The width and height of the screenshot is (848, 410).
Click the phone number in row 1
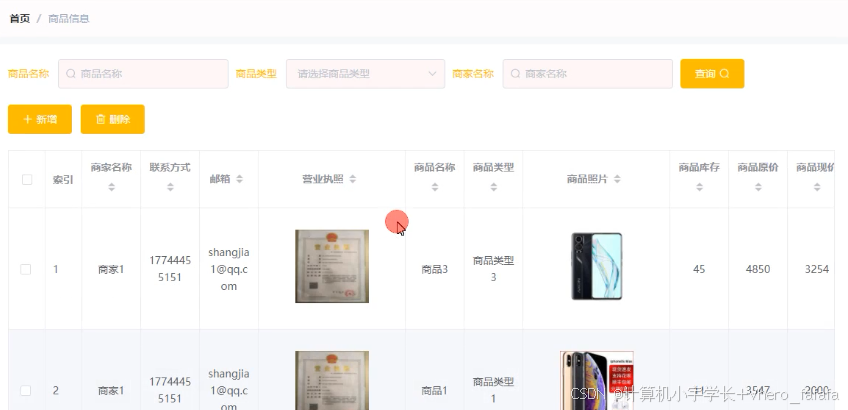[170, 269]
